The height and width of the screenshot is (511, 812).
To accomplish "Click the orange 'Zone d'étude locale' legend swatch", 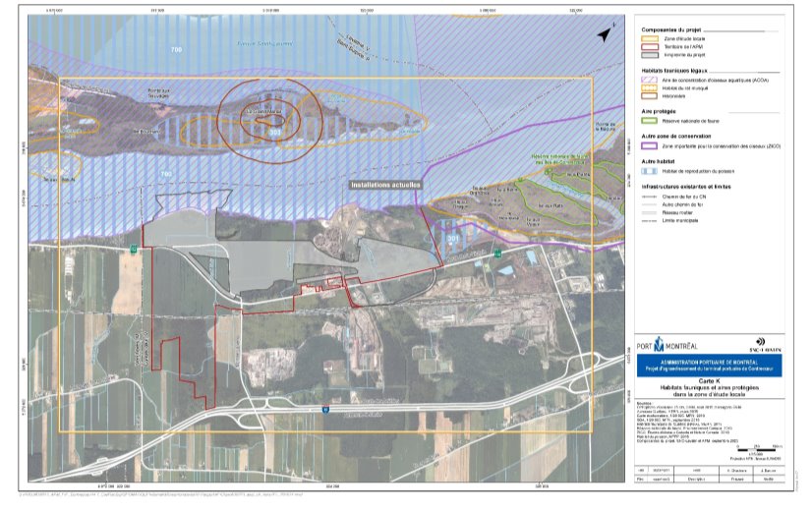I will [x=650, y=39].
